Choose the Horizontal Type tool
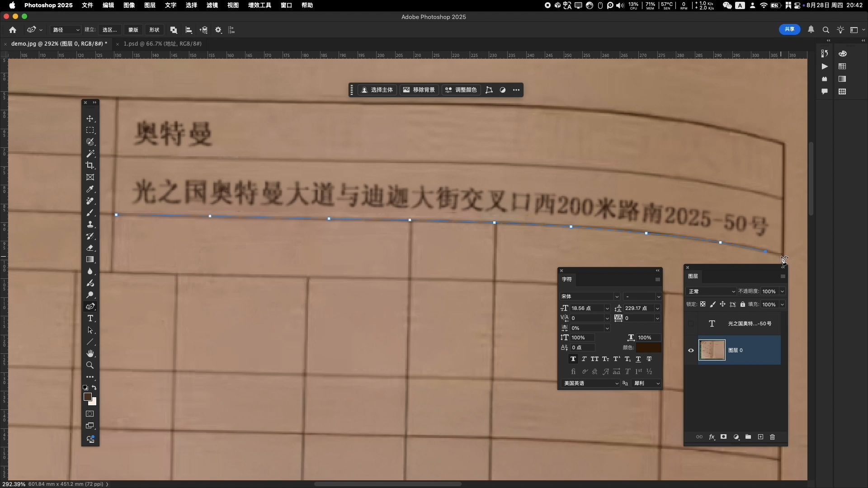This screenshot has width=868, height=488. pyautogui.click(x=90, y=318)
